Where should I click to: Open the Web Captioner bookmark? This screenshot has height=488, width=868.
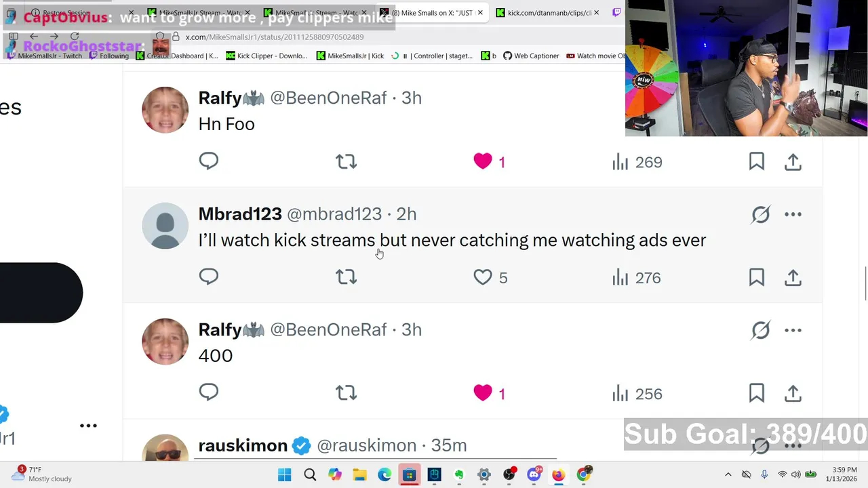(x=531, y=56)
